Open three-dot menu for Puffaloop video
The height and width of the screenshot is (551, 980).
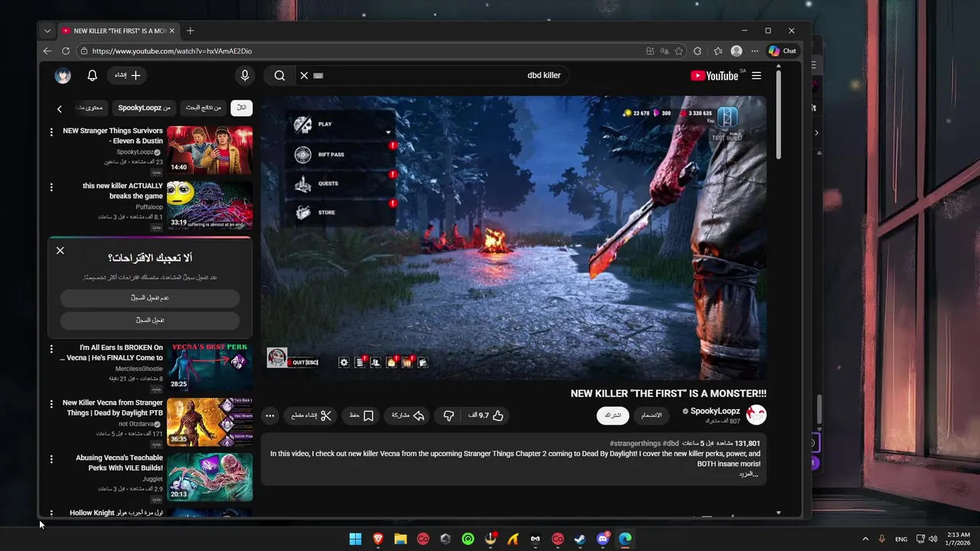(x=51, y=187)
